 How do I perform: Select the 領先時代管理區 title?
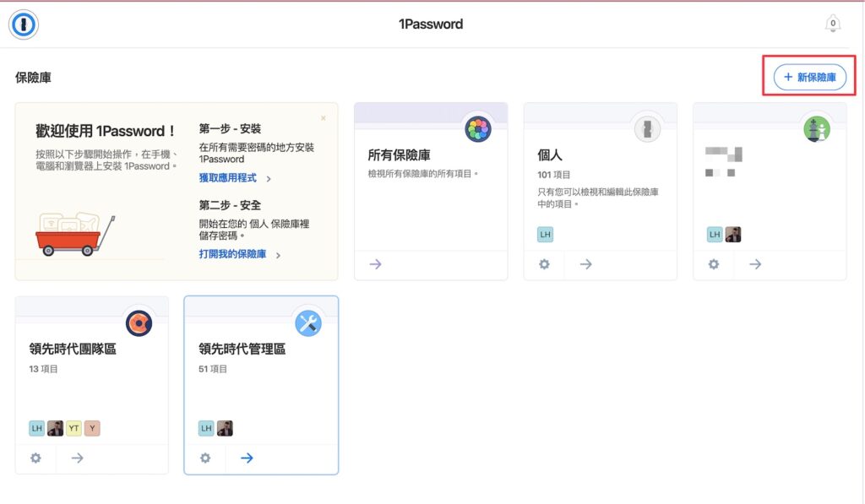click(242, 349)
